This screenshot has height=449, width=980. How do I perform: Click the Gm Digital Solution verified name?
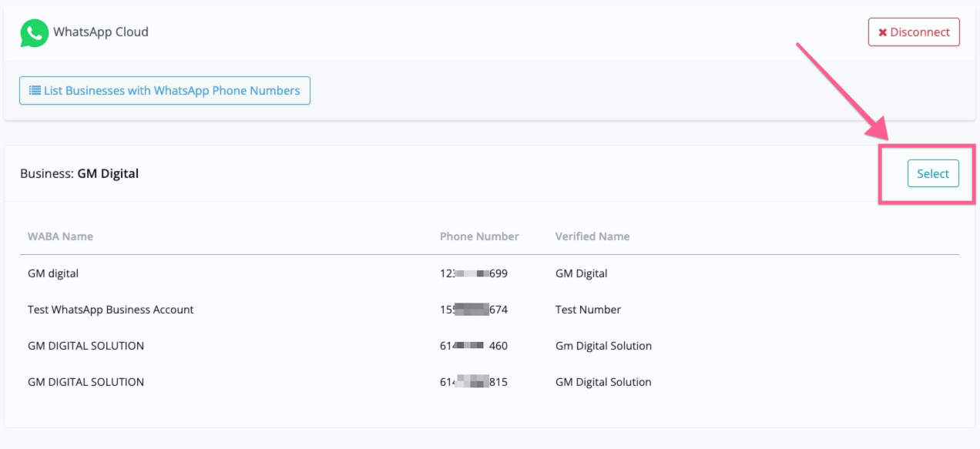click(603, 346)
